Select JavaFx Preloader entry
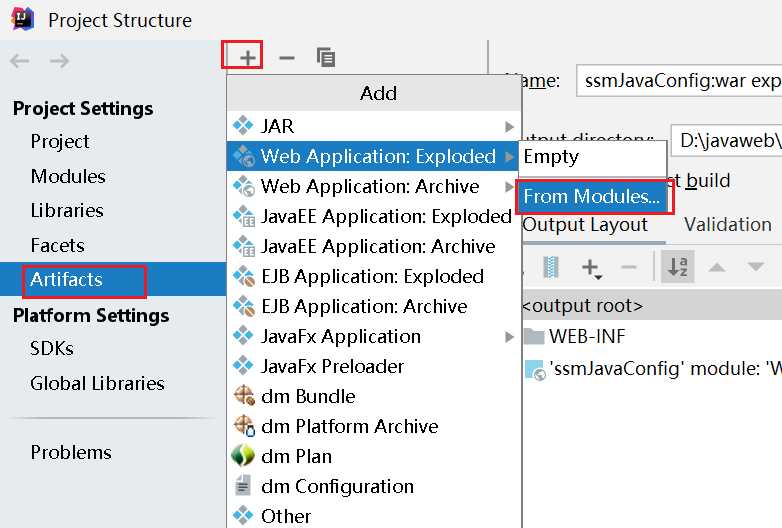This screenshot has height=528, width=782. tap(374, 366)
